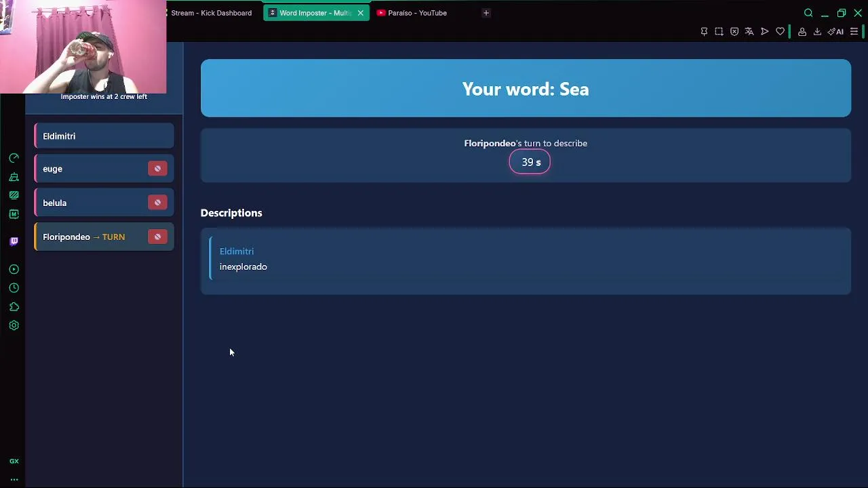Image resolution: width=868 pixels, height=488 pixels.
Task: Click the send arrow toolbar icon
Action: (765, 32)
